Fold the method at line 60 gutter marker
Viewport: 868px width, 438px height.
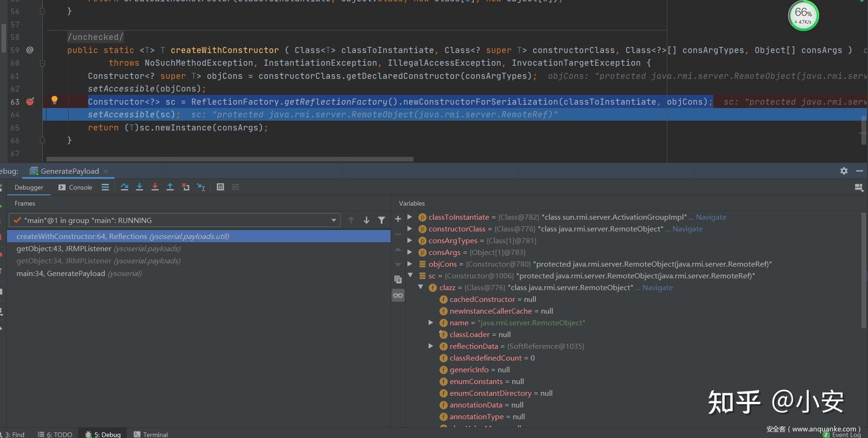coord(42,63)
